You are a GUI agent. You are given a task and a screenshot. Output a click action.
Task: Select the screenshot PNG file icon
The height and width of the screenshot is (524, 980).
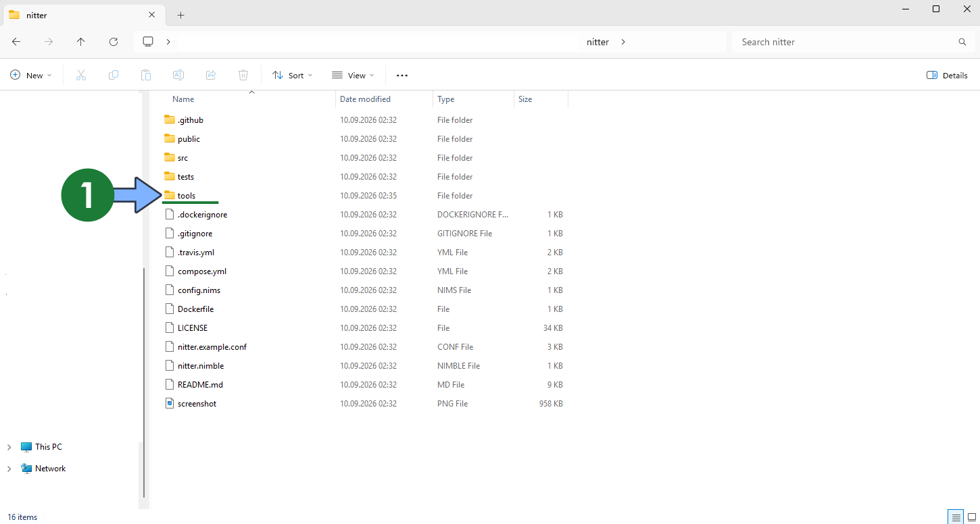(x=170, y=403)
